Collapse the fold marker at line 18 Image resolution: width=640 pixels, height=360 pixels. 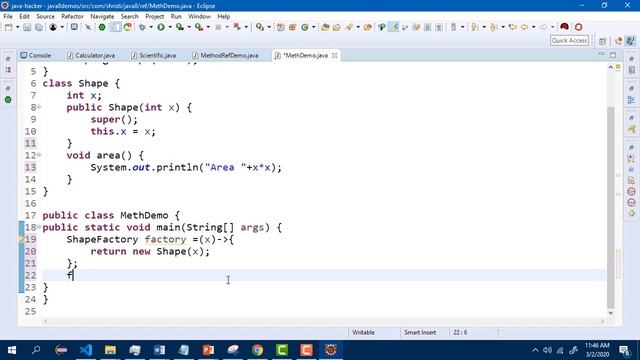coord(39,227)
